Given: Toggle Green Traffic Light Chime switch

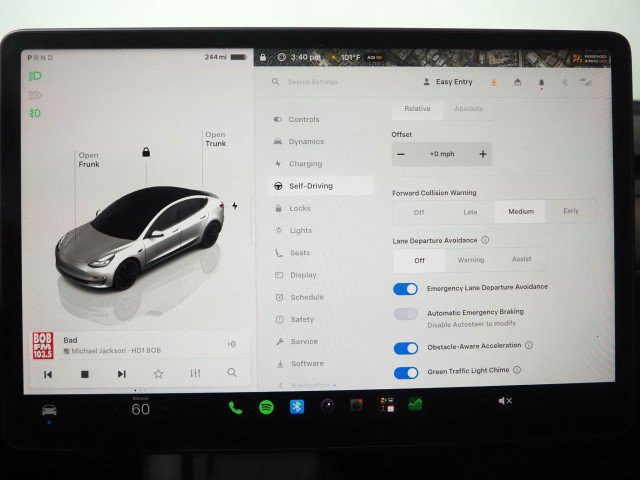Looking at the screenshot, I should 406,373.
